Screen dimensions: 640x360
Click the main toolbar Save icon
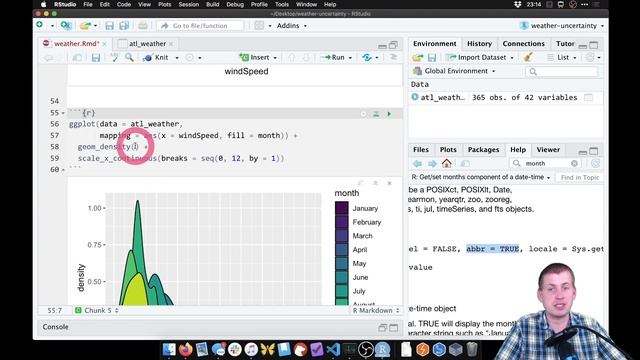109,26
